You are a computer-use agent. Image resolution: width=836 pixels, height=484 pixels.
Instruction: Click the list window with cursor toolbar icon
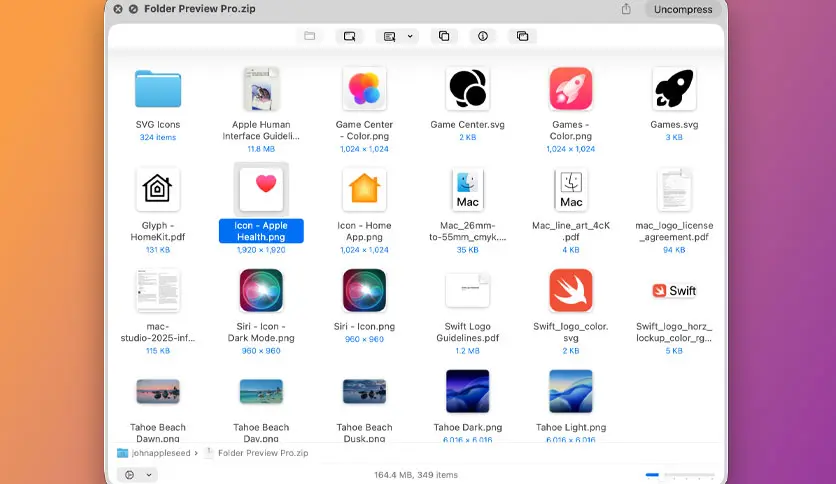pyautogui.click(x=390, y=36)
